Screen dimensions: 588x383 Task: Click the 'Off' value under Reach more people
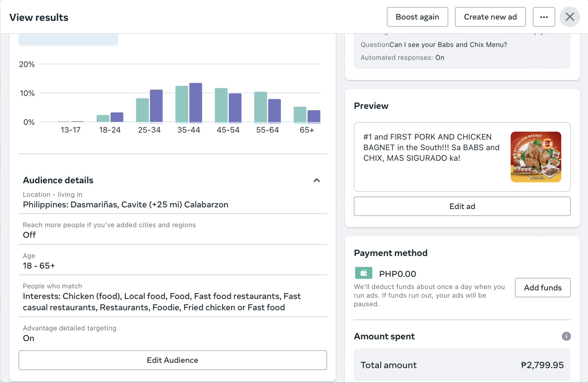(29, 235)
